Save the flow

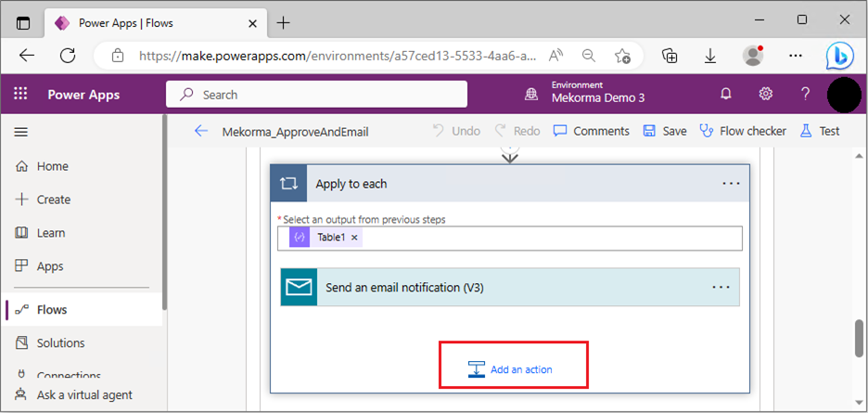[665, 131]
